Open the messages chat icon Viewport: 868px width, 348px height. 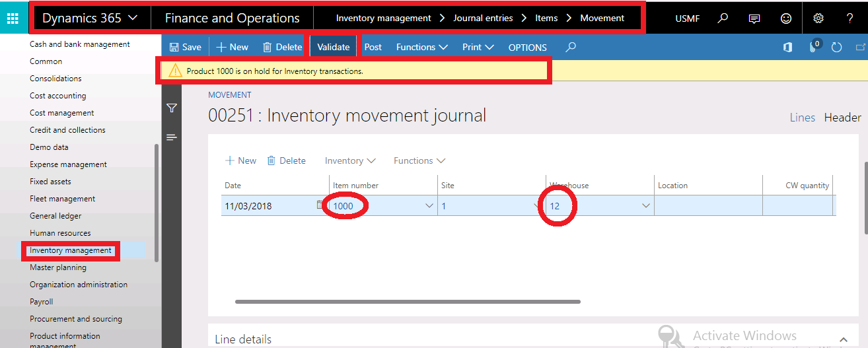754,18
